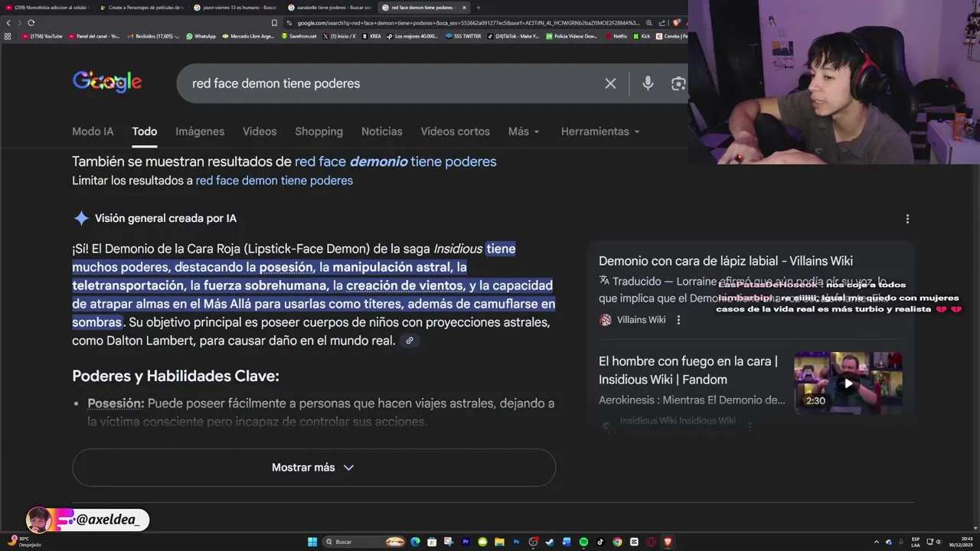
Task: Open weather widget showing Despejado
Action: tap(23, 542)
